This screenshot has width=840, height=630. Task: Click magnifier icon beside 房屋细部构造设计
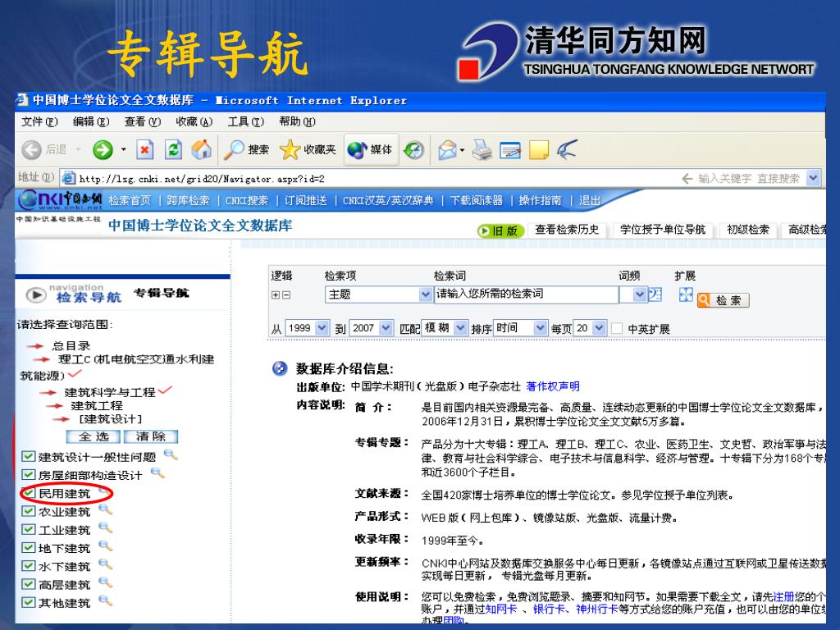click(x=157, y=473)
